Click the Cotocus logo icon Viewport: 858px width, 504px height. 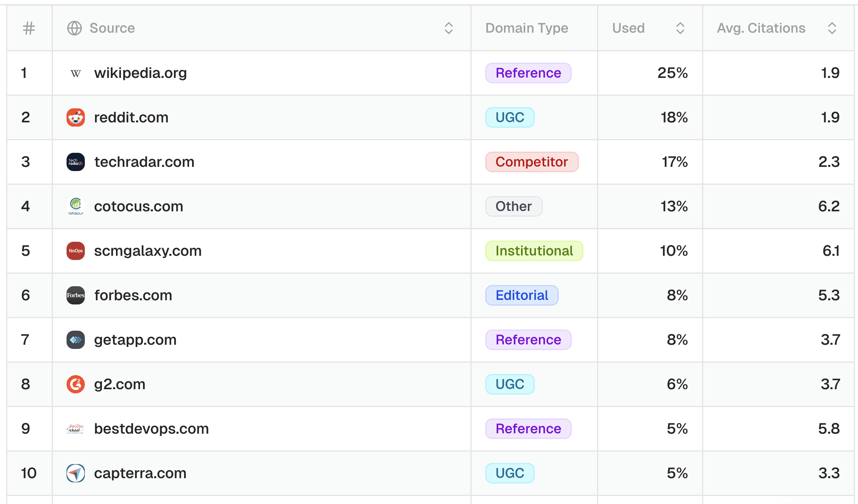pyautogui.click(x=76, y=206)
